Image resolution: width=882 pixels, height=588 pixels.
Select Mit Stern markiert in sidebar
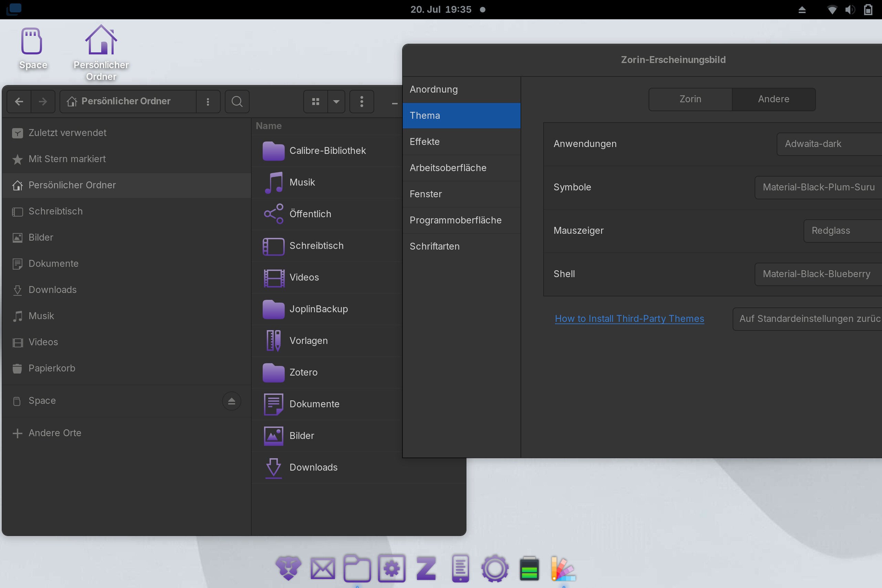[126, 159]
